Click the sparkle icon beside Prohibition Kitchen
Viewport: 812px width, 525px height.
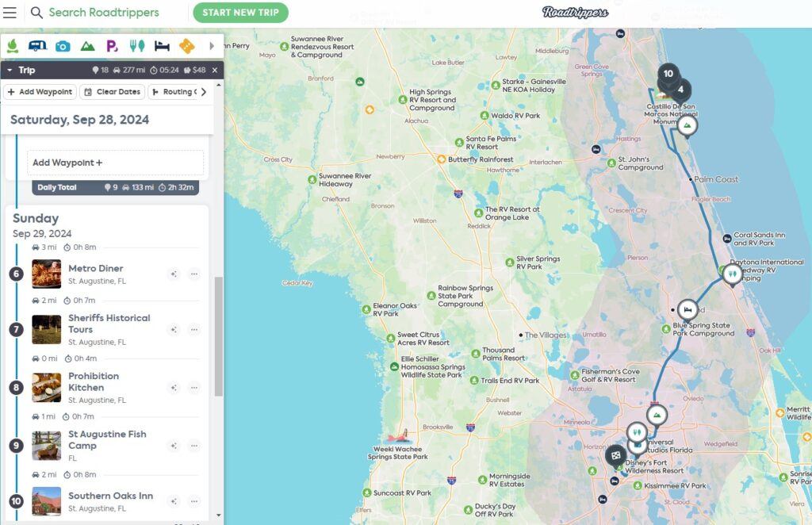pos(174,388)
